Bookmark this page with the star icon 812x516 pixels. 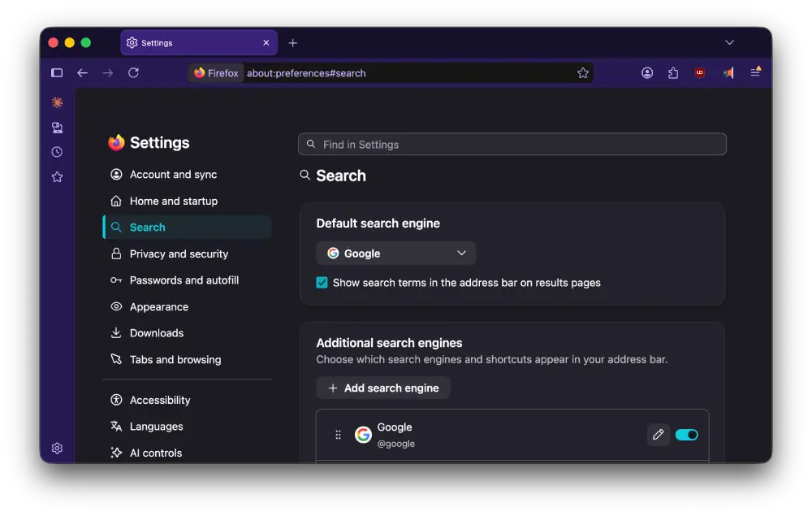point(583,73)
